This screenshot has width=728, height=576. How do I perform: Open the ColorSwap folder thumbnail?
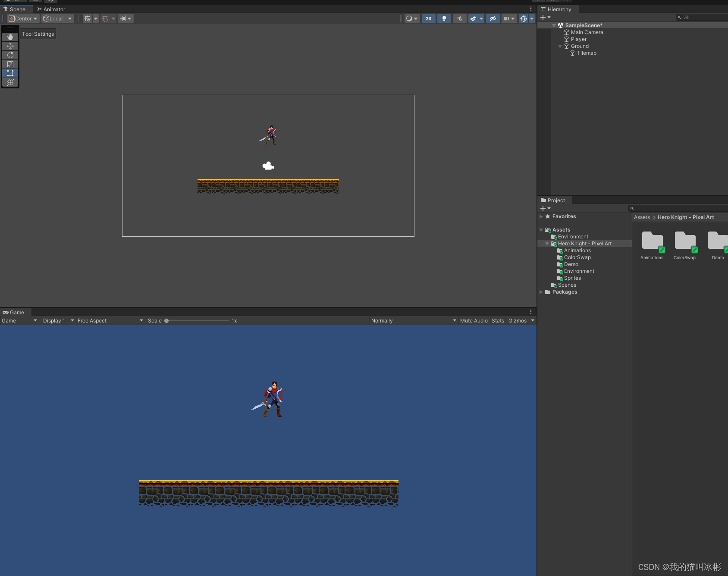(685, 241)
